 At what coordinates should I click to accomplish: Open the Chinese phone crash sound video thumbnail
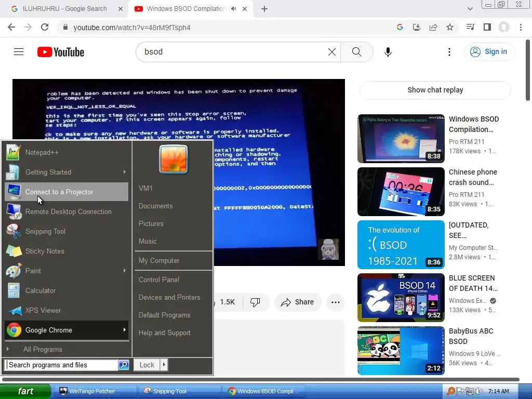coord(401,192)
